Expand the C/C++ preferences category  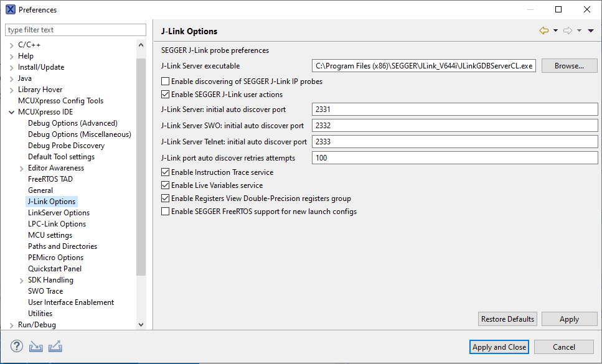click(12, 45)
